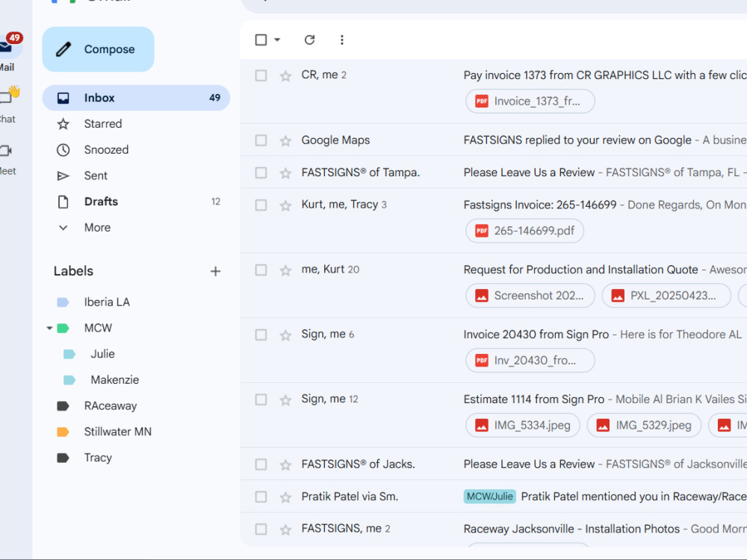Click the Mail icon with 49 badge
The image size is (747, 560).
[8, 46]
